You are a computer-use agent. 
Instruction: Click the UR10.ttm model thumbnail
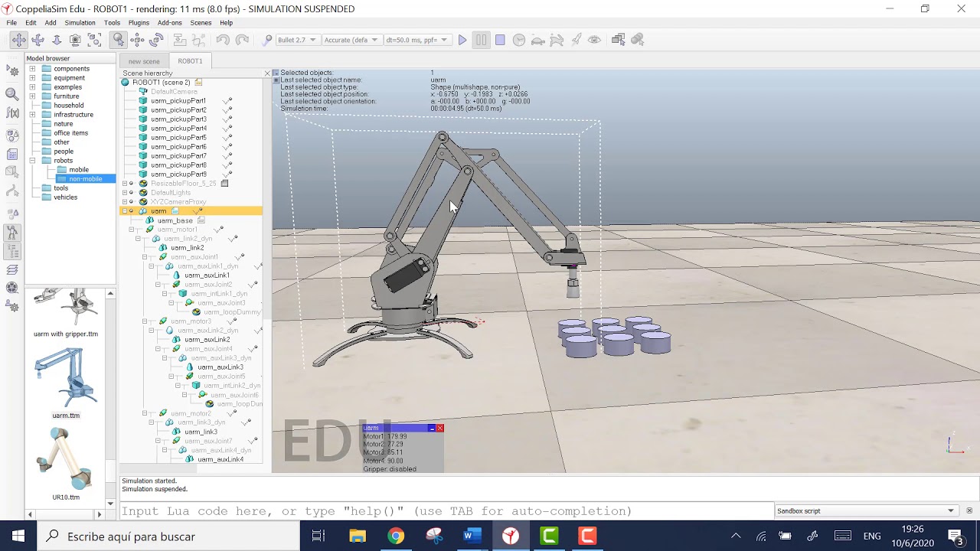(66, 459)
